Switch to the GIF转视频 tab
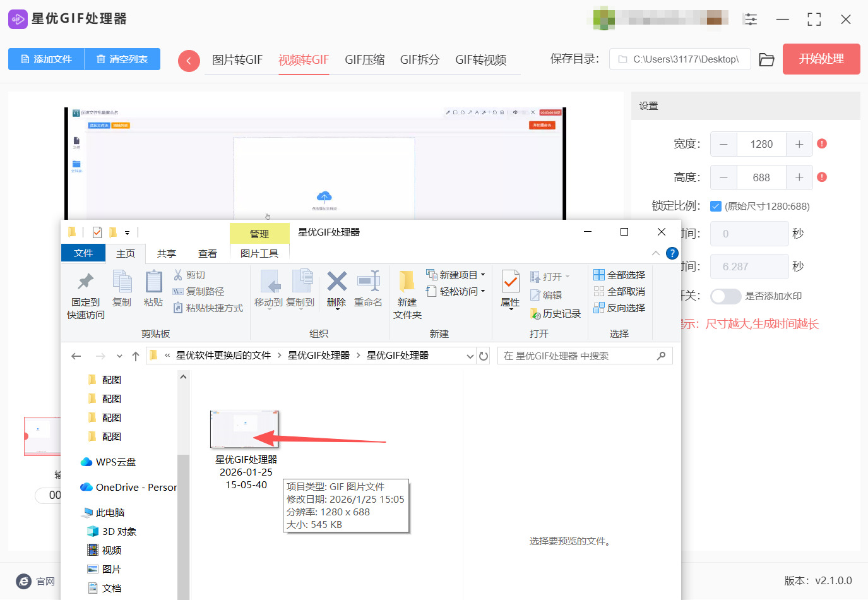The width and height of the screenshot is (868, 600). pos(481,60)
